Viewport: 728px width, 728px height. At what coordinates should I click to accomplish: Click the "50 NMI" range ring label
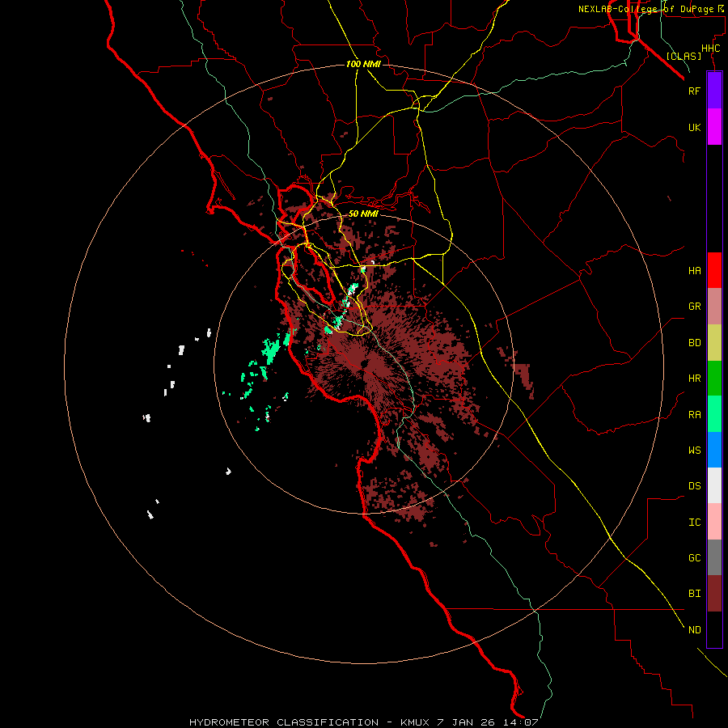[363, 214]
